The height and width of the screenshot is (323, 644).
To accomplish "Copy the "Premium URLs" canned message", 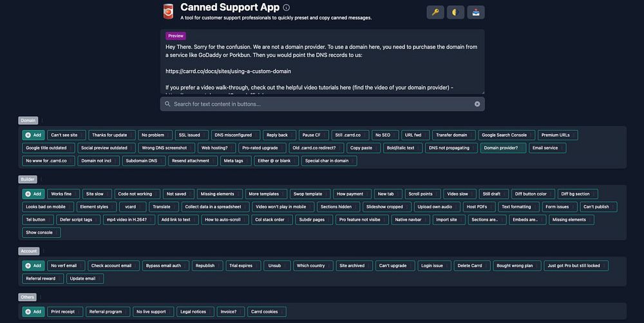I will (x=558, y=135).
